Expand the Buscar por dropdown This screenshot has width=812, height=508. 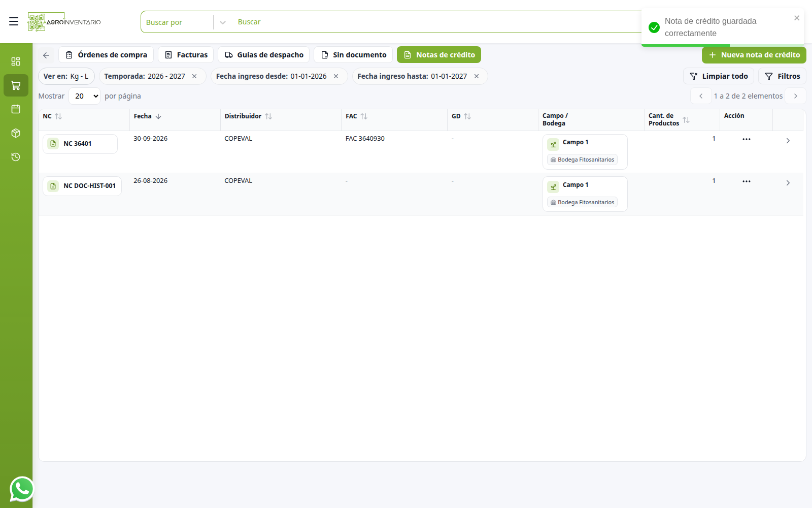[x=222, y=22]
